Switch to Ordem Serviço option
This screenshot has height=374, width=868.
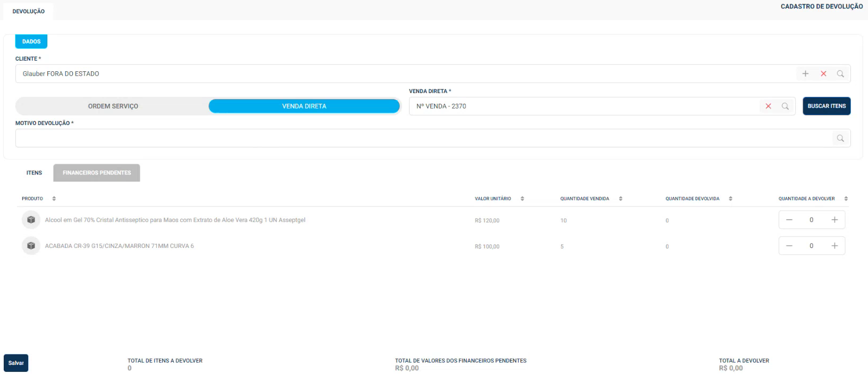(x=113, y=106)
